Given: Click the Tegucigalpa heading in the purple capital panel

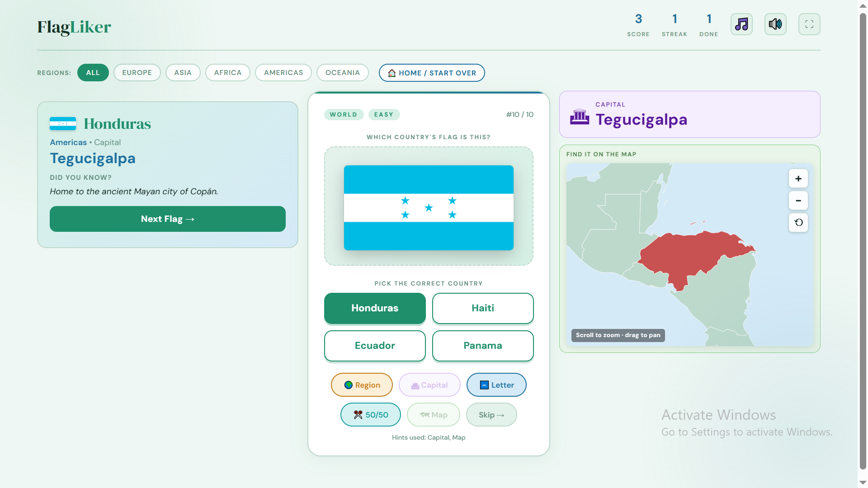Looking at the screenshot, I should 642,120.
